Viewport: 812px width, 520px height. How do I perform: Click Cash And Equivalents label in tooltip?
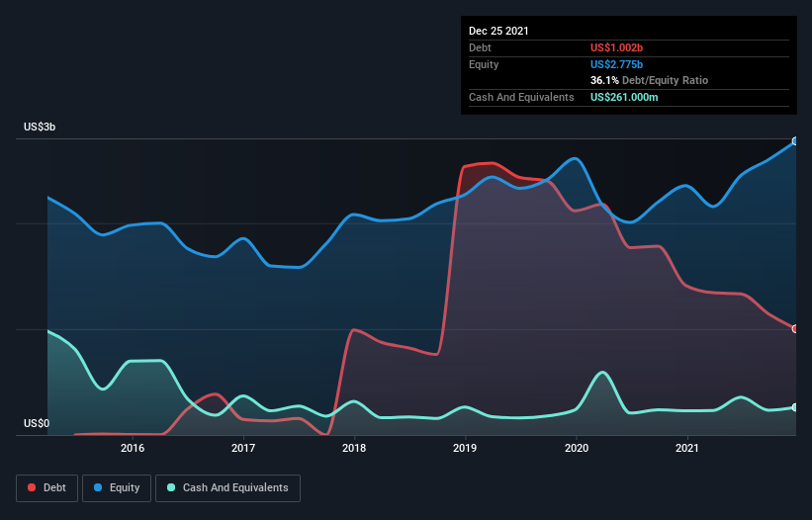[x=521, y=97]
